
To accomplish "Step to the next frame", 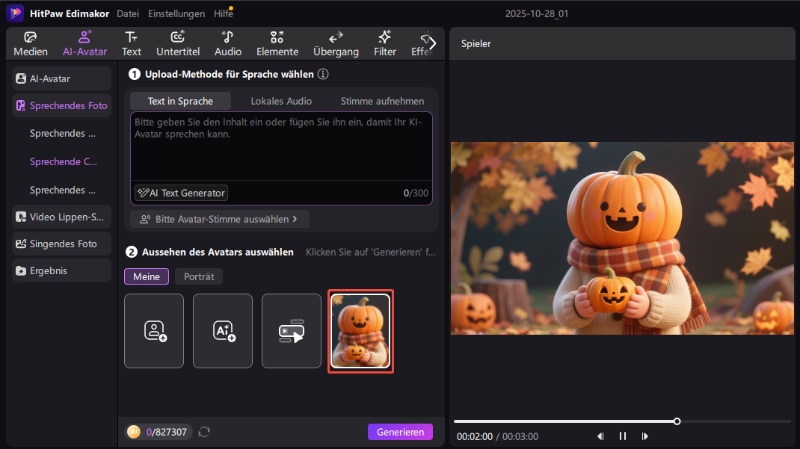I will pyautogui.click(x=645, y=436).
